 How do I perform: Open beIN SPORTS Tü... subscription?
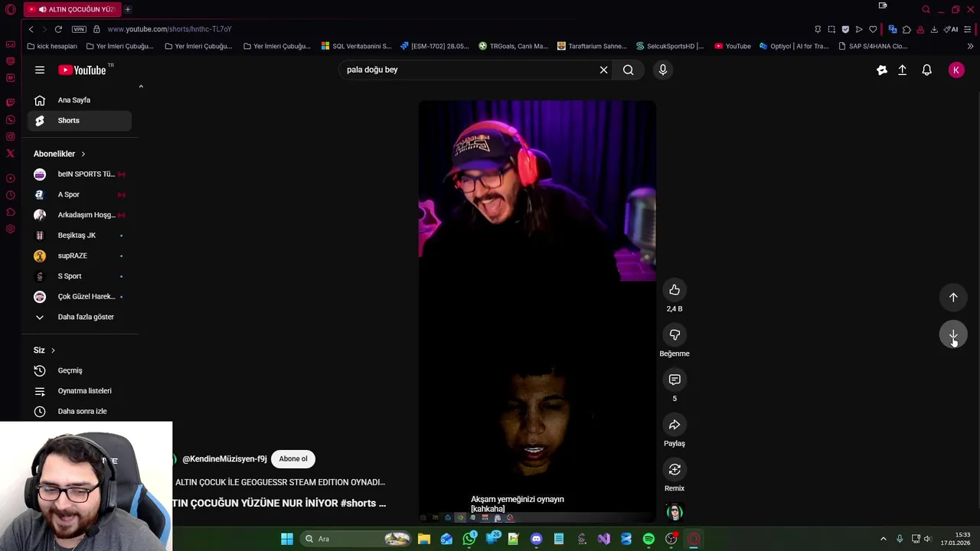point(80,174)
